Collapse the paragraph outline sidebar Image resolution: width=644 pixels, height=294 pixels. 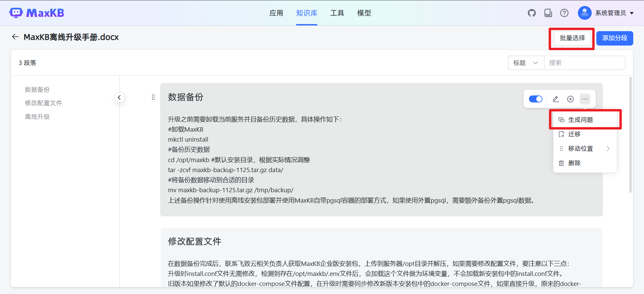click(119, 97)
